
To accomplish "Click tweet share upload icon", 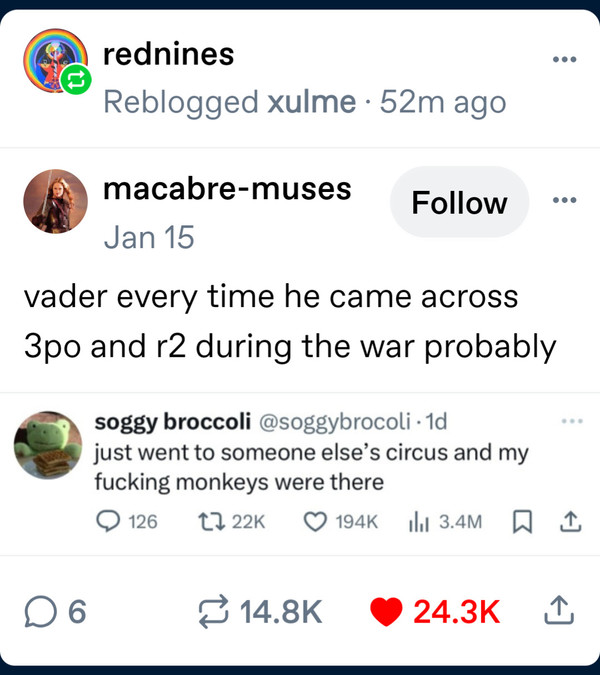I will [x=570, y=521].
